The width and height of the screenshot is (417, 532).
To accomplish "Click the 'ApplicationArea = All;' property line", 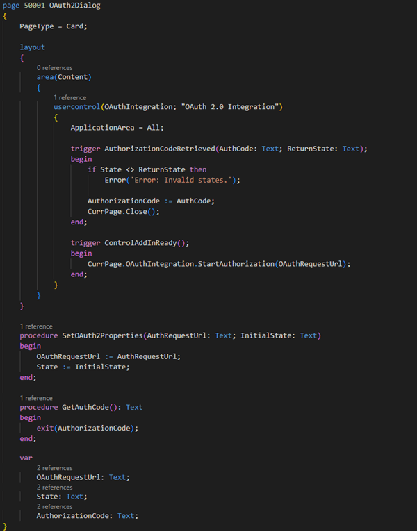I will pos(117,128).
